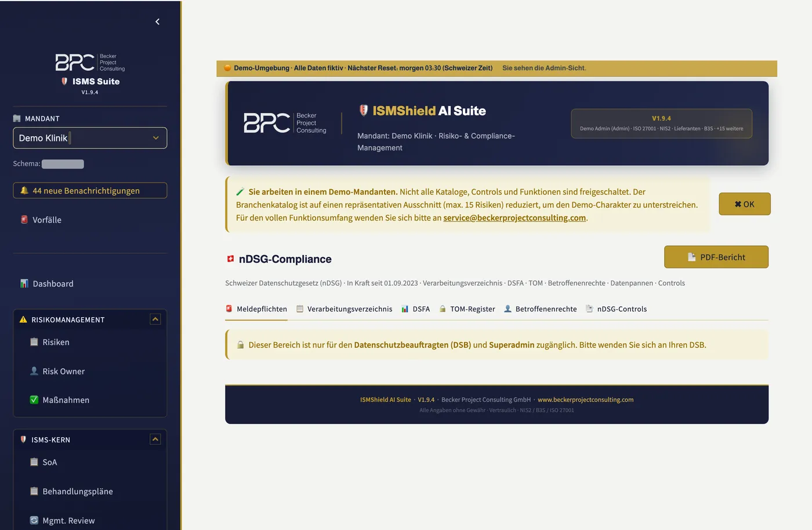Click the Swiss flag icon beside nDSG-Compliance
The width and height of the screenshot is (812, 530).
coord(230,259)
